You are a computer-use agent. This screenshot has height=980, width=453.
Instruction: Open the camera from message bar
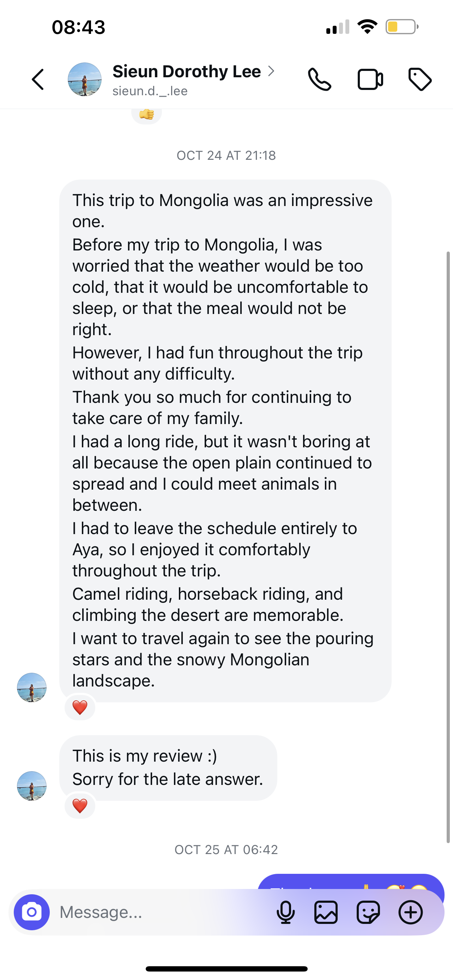[x=32, y=912]
